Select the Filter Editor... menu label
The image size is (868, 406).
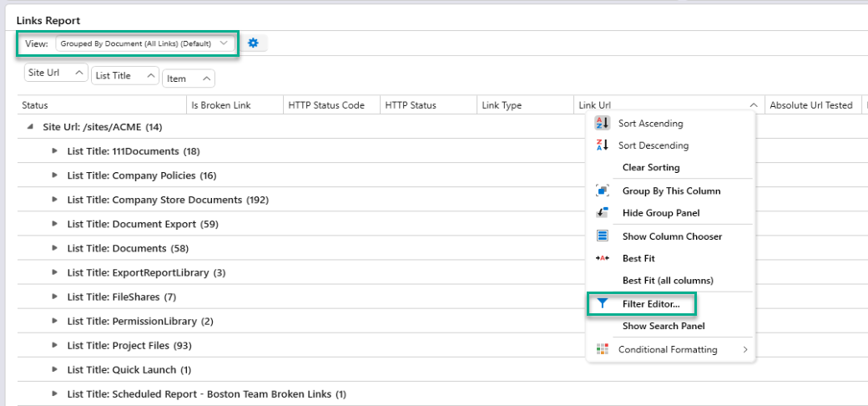651,303
